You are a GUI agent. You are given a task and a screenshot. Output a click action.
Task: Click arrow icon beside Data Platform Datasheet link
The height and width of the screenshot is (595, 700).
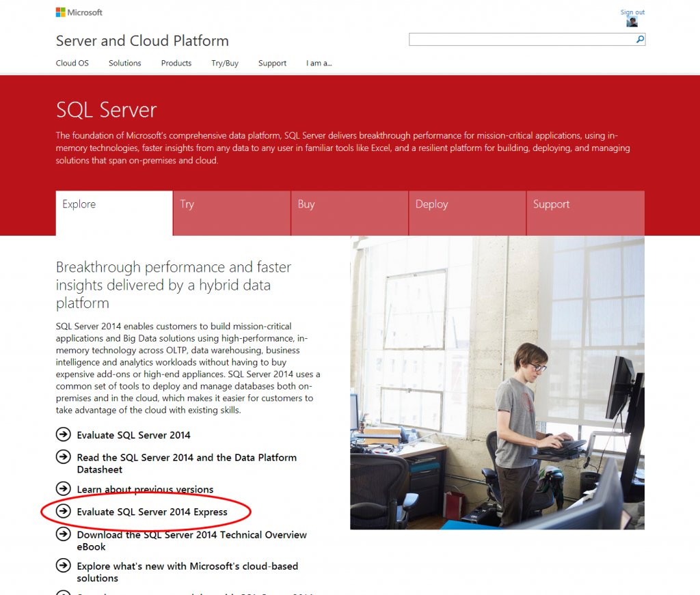tap(64, 456)
